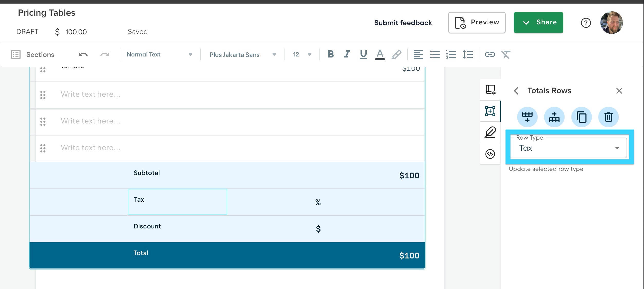This screenshot has width=644, height=289.
Task: Clear text formatting
Action: coord(506,54)
